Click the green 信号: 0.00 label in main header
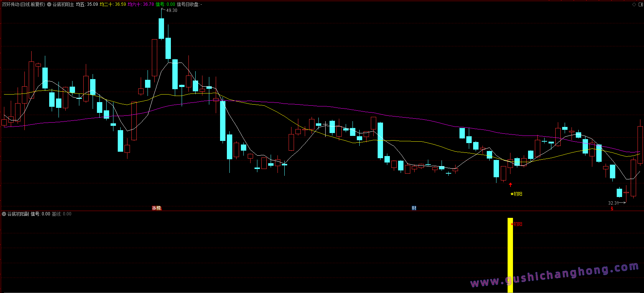Image resolution: width=644 pixels, height=293 pixels. [165, 5]
